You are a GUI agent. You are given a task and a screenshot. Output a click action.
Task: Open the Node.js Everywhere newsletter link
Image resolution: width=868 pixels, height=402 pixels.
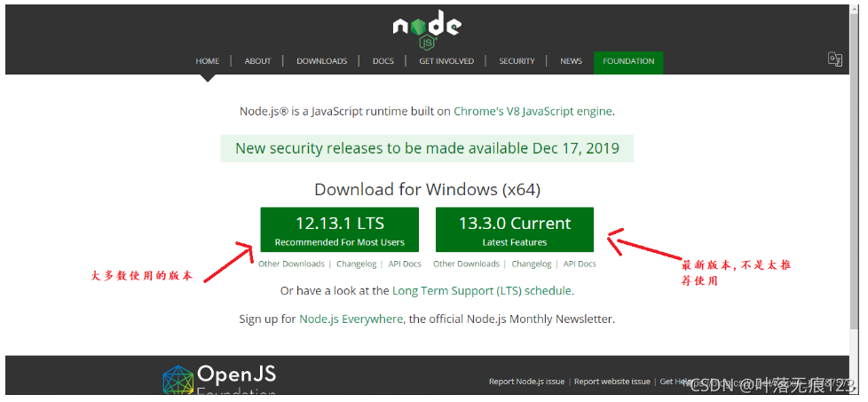click(351, 319)
